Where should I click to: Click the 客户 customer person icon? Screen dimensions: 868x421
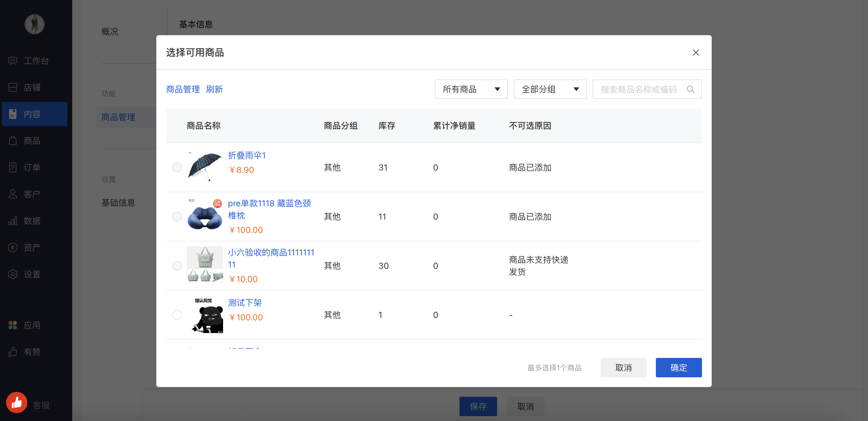click(13, 194)
